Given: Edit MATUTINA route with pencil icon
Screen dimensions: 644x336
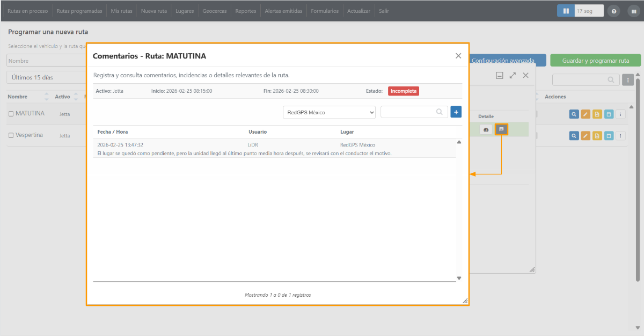Looking at the screenshot, I should [x=586, y=114].
